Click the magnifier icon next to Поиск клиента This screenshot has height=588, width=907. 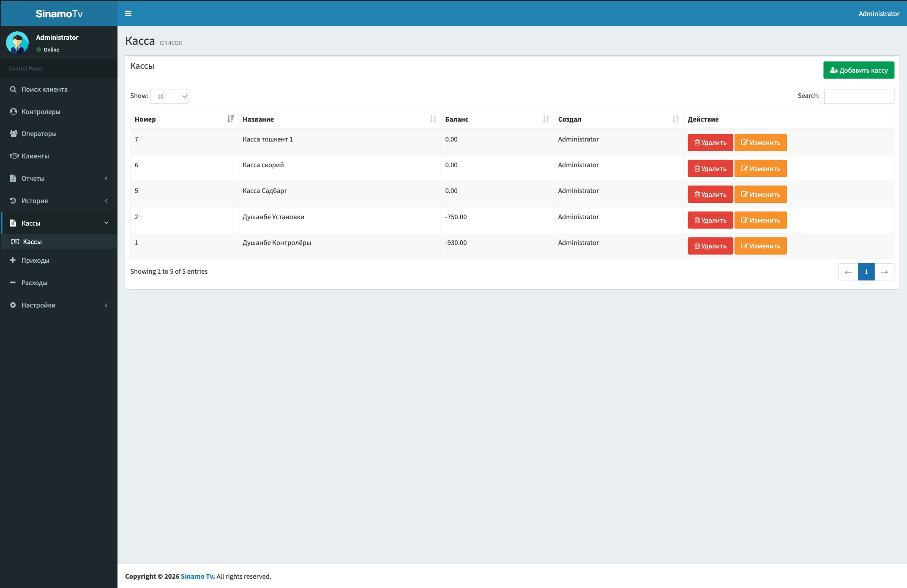click(13, 89)
